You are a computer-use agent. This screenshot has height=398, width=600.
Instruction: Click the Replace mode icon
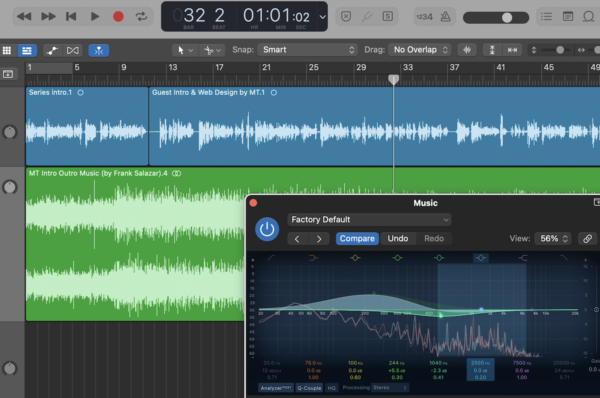pyautogui.click(x=346, y=16)
